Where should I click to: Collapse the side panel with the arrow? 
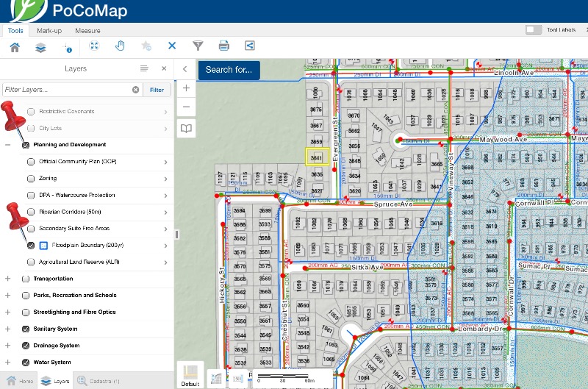coord(185,69)
